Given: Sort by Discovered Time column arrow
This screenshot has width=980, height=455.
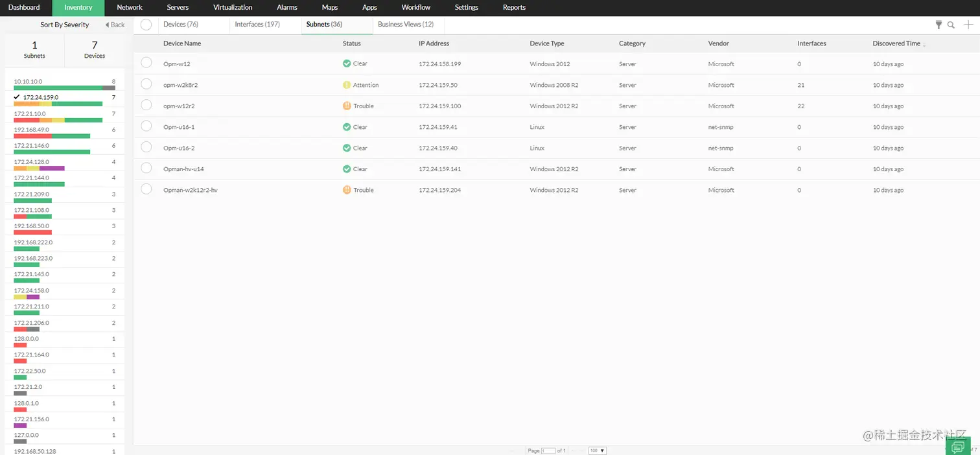Looking at the screenshot, I should [x=926, y=45].
